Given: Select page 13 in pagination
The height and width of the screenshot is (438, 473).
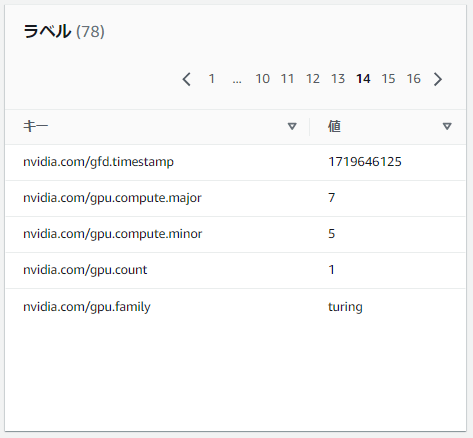Looking at the screenshot, I should (338, 79).
